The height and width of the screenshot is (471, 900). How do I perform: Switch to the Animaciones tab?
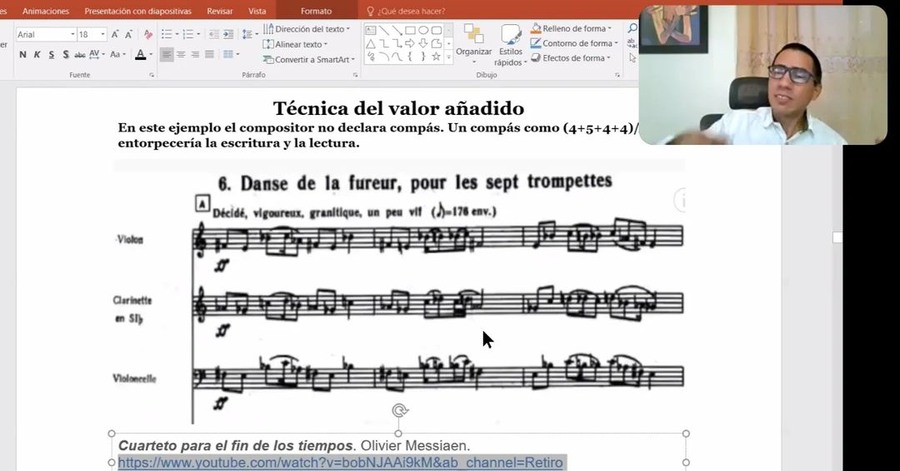45,11
